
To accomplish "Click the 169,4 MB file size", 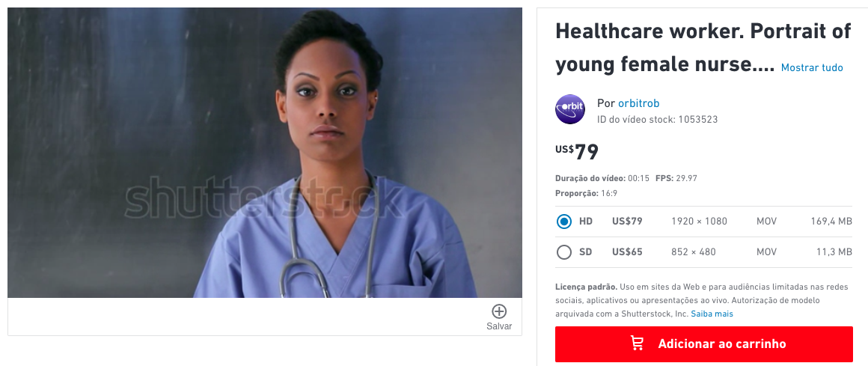I will pyautogui.click(x=831, y=222).
